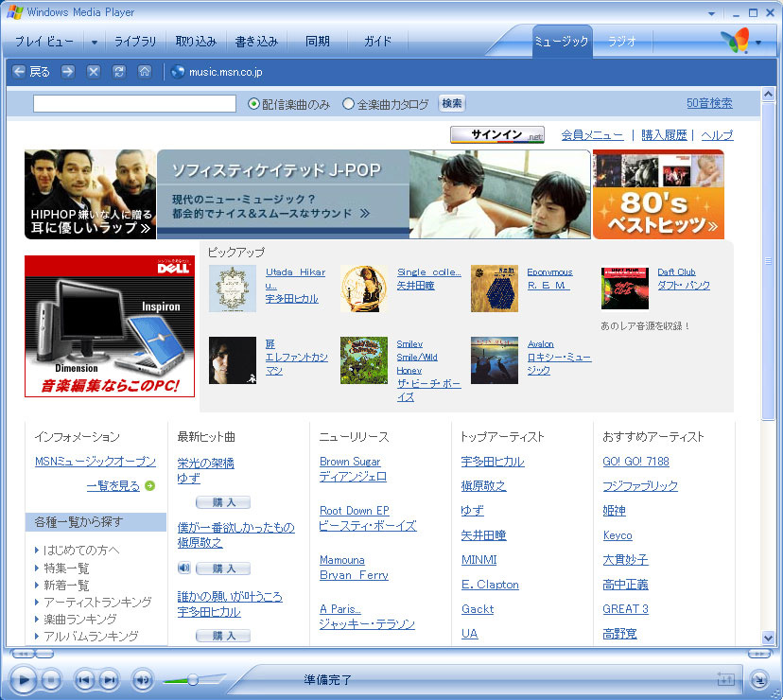Screen dimensions: 783x700
Task: Open the 同期 tab
Action: (318, 41)
